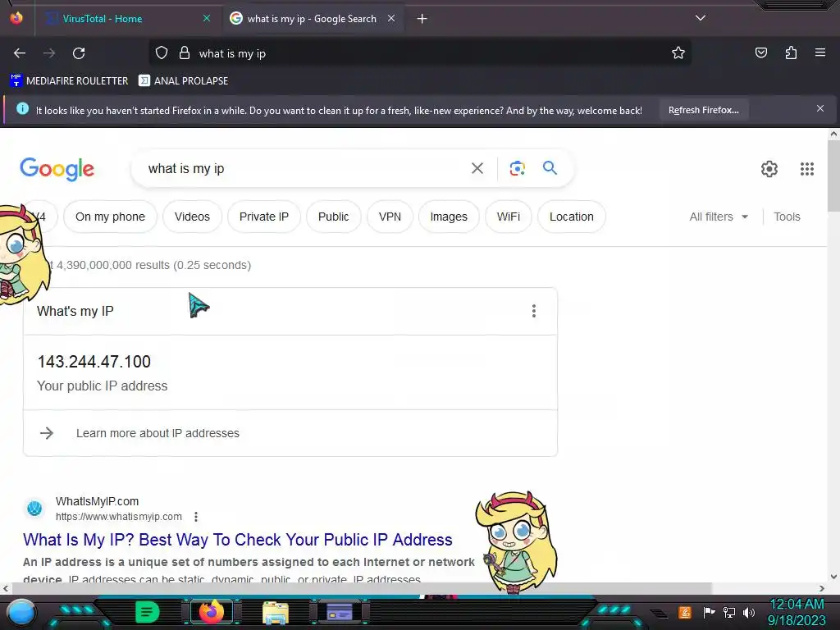Open the Start orb button

(21, 613)
